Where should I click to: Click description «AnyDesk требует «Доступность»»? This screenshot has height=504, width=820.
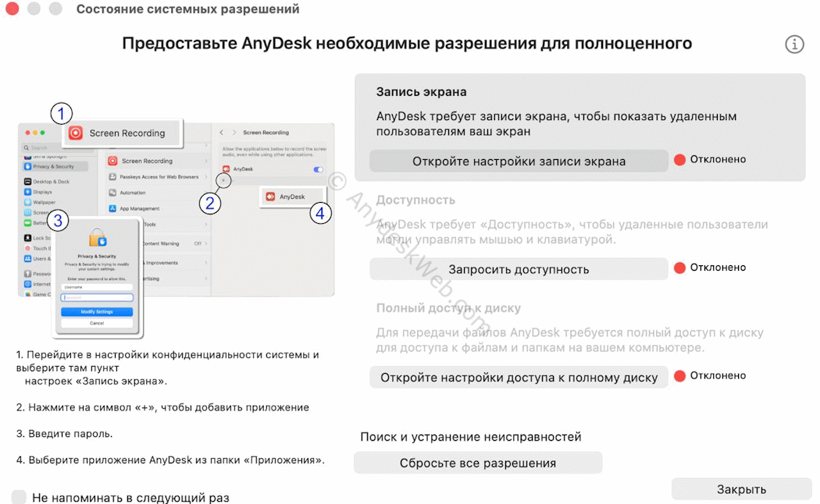pos(572,232)
